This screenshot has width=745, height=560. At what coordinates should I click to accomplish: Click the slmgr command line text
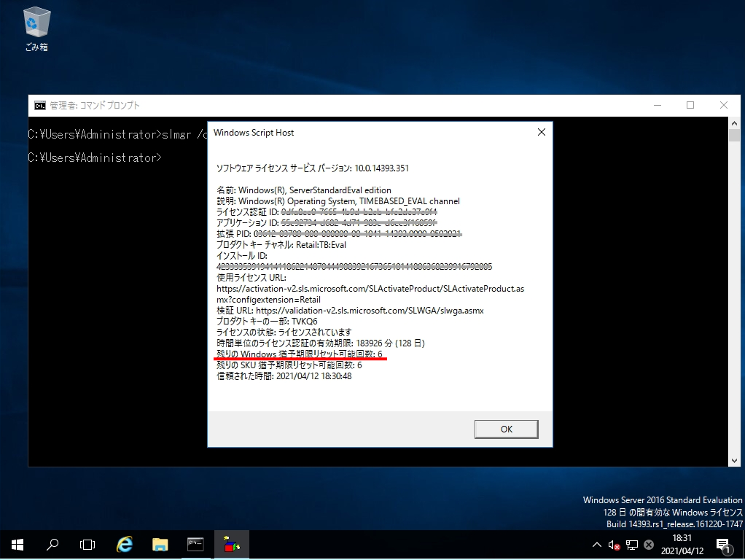(118, 135)
